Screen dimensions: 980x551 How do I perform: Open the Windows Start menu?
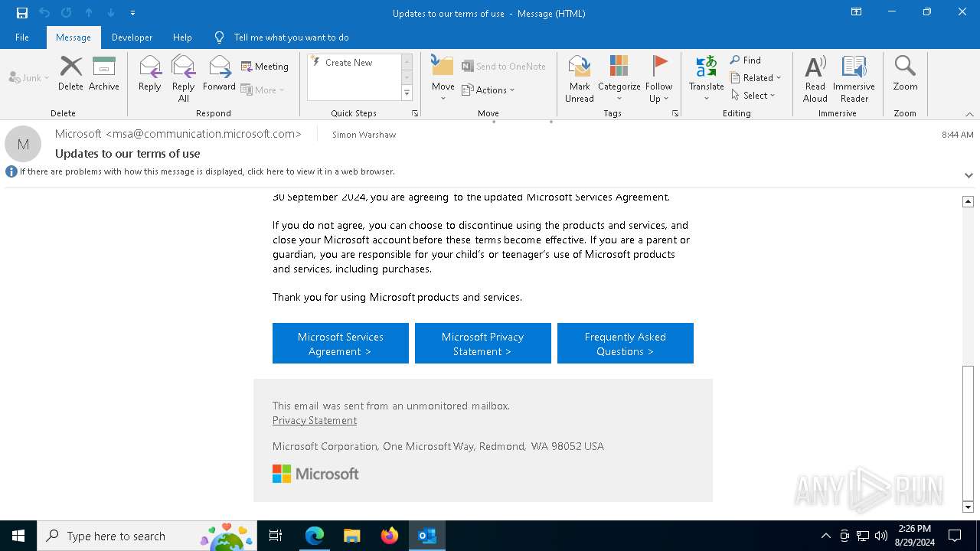click(x=18, y=536)
